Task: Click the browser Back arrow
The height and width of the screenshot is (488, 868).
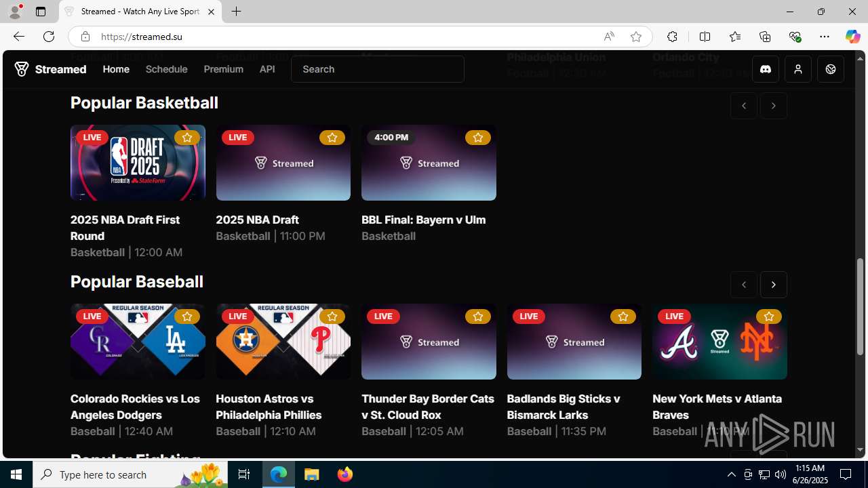Action: point(18,37)
